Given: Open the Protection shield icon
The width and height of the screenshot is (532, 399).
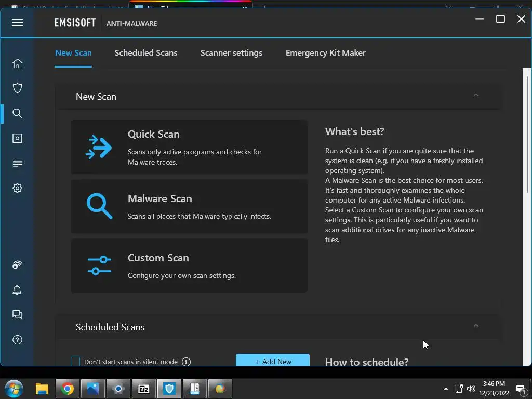Looking at the screenshot, I should click(17, 88).
